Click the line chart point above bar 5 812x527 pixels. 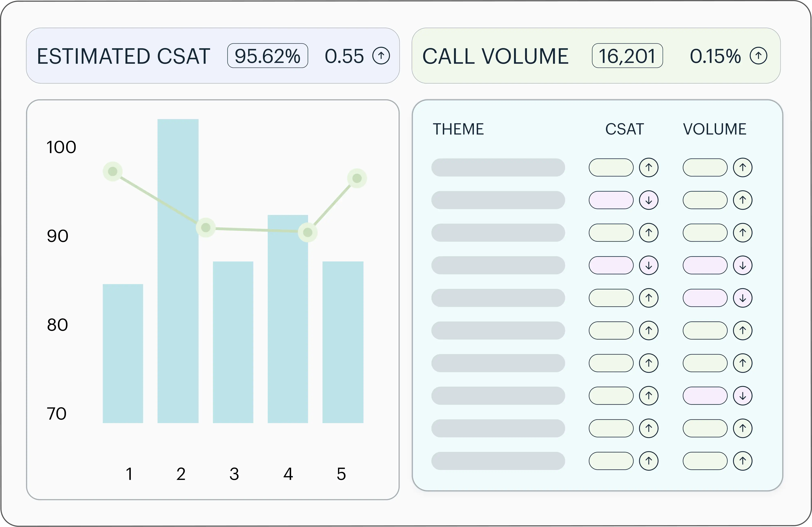tap(357, 178)
